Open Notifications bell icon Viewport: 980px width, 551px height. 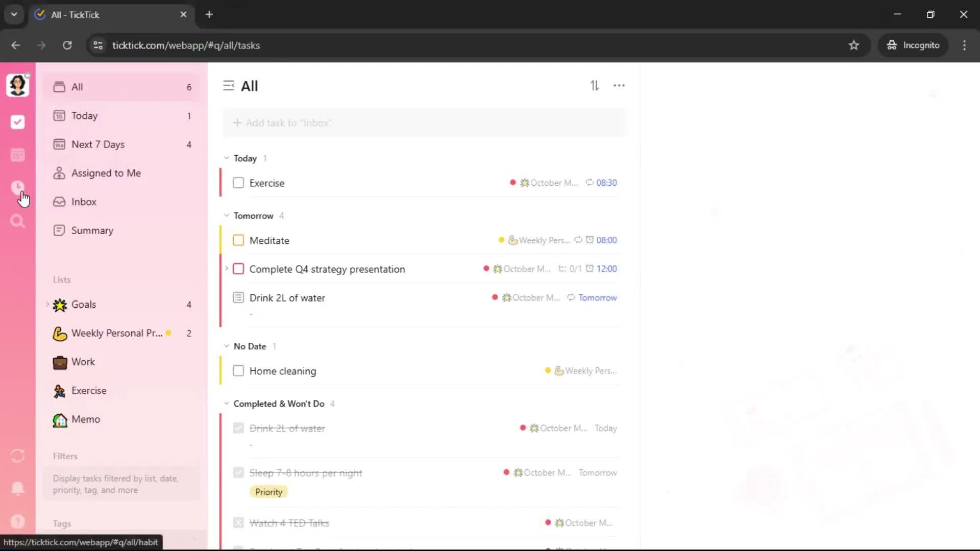pos(17,488)
